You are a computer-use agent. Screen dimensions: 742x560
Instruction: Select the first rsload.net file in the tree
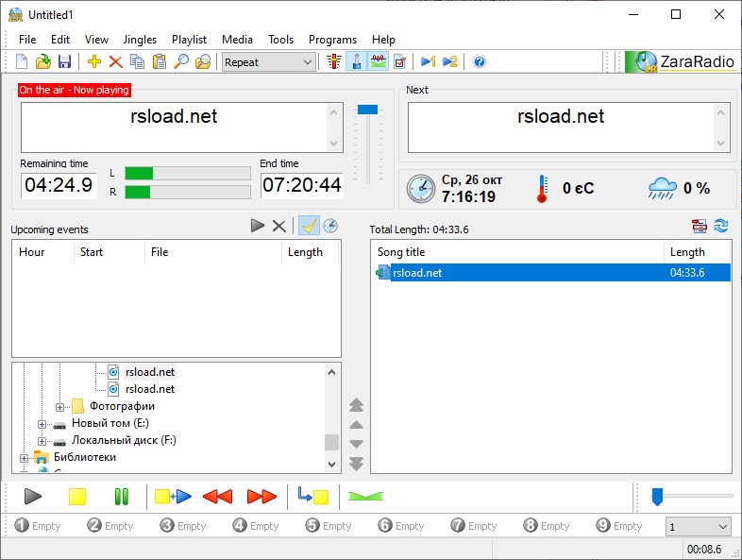(x=150, y=372)
